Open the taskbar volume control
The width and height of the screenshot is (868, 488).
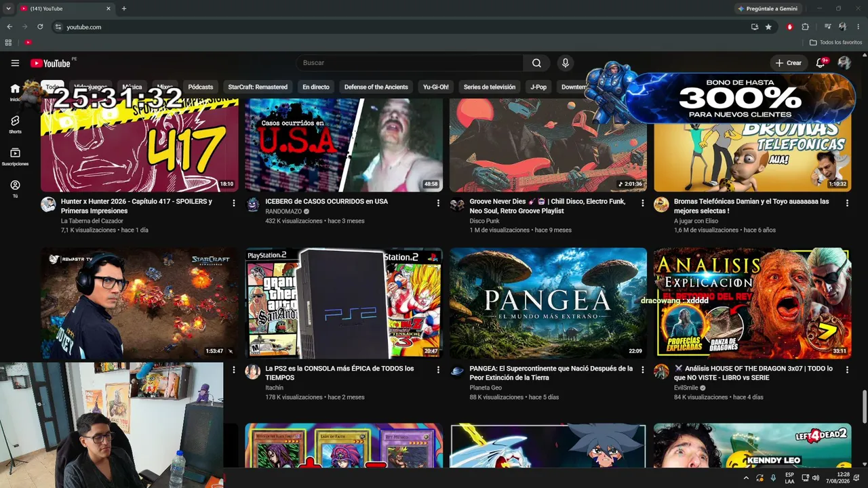815,478
